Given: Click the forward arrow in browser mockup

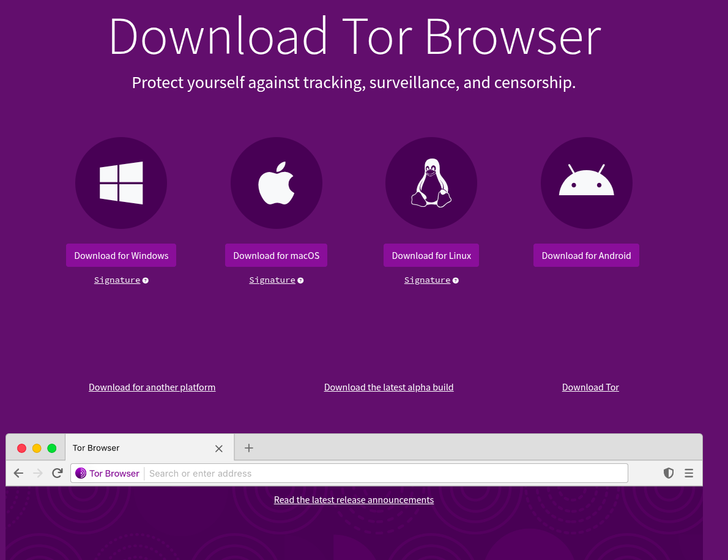Looking at the screenshot, I should (x=38, y=473).
